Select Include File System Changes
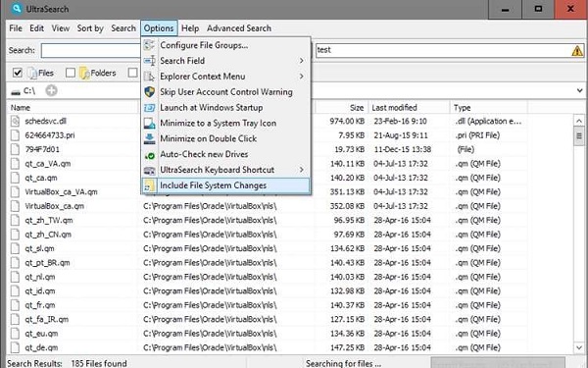Image resolution: width=588 pixels, height=368 pixels. pyautogui.click(x=225, y=185)
